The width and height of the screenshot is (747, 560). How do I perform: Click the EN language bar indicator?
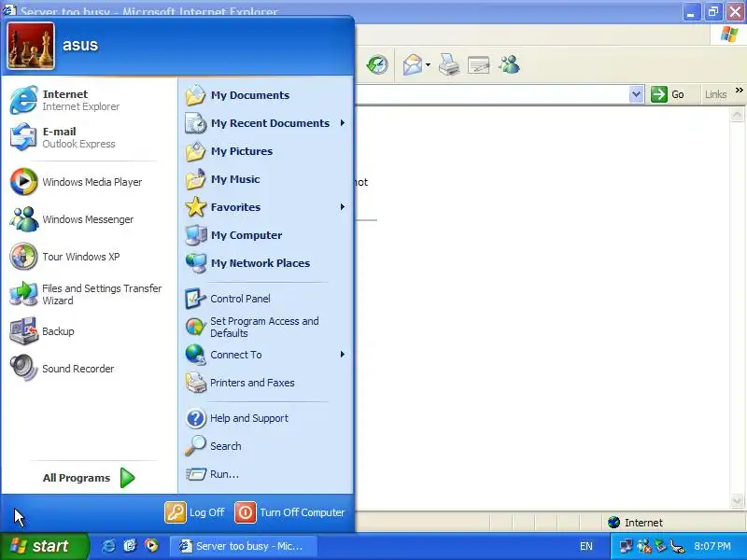pyautogui.click(x=586, y=546)
